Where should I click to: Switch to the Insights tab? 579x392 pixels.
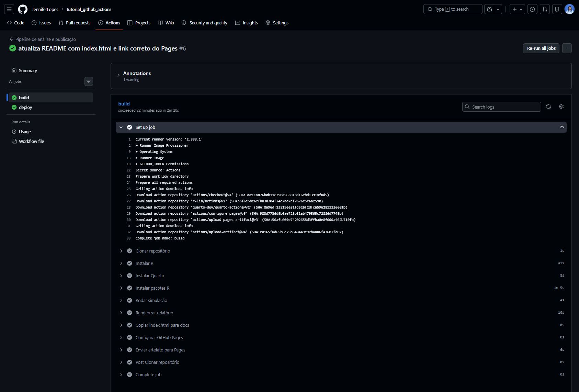pyautogui.click(x=247, y=23)
